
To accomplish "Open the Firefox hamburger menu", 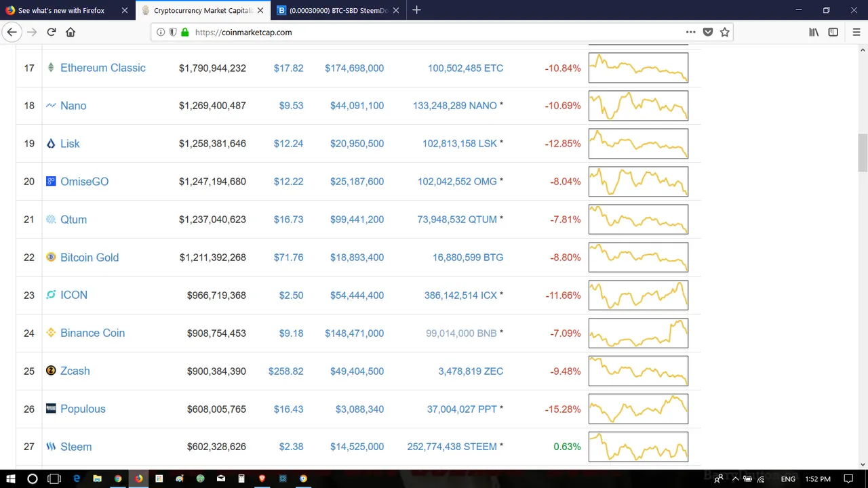I will click(x=856, y=32).
